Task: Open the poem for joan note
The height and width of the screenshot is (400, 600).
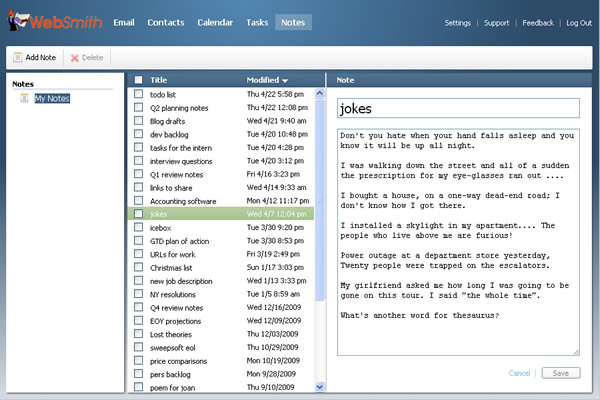Action: pyautogui.click(x=172, y=388)
